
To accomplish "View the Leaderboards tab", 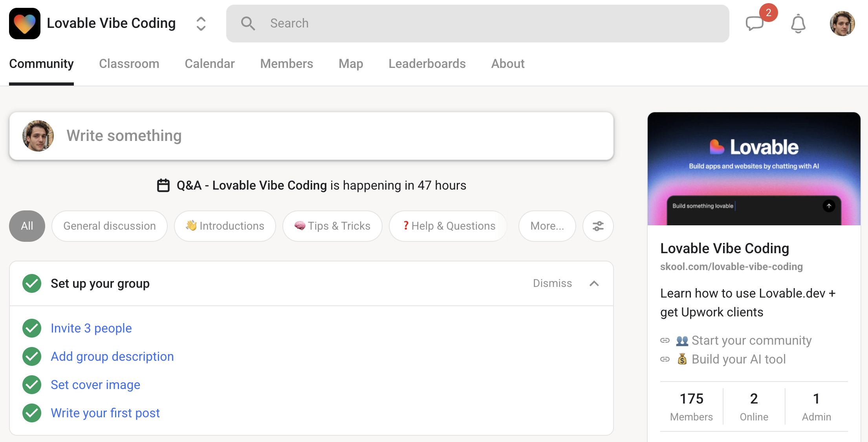I will click(x=427, y=64).
